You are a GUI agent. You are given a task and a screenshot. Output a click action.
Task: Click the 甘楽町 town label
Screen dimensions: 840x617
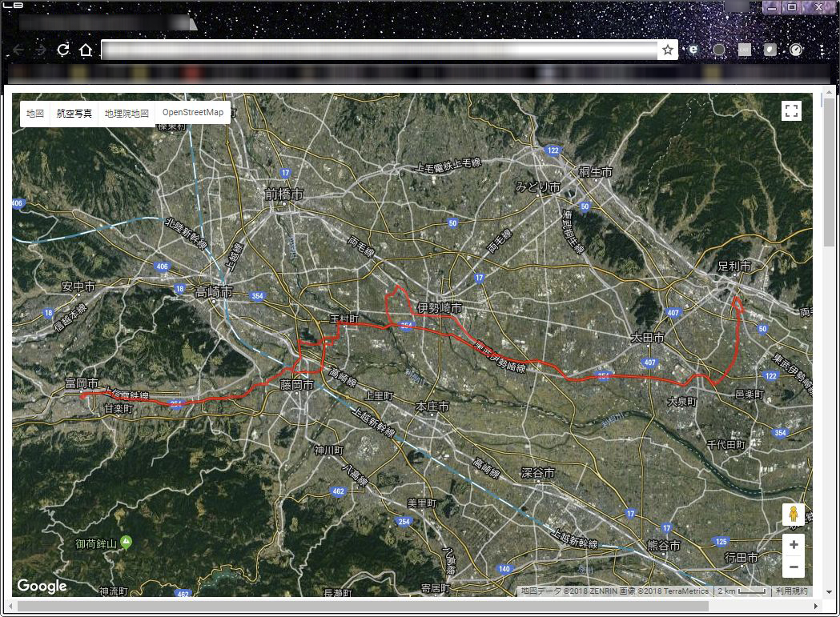point(119,408)
